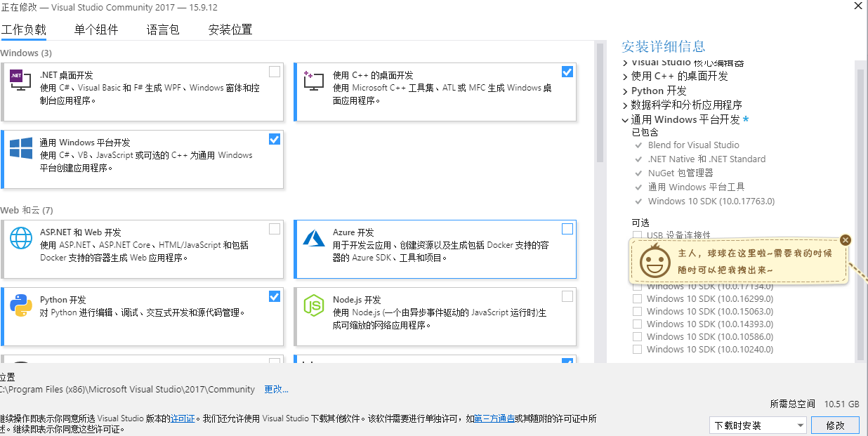Click the .NET desktop development icon
This screenshot has width=868, height=436.
point(20,80)
